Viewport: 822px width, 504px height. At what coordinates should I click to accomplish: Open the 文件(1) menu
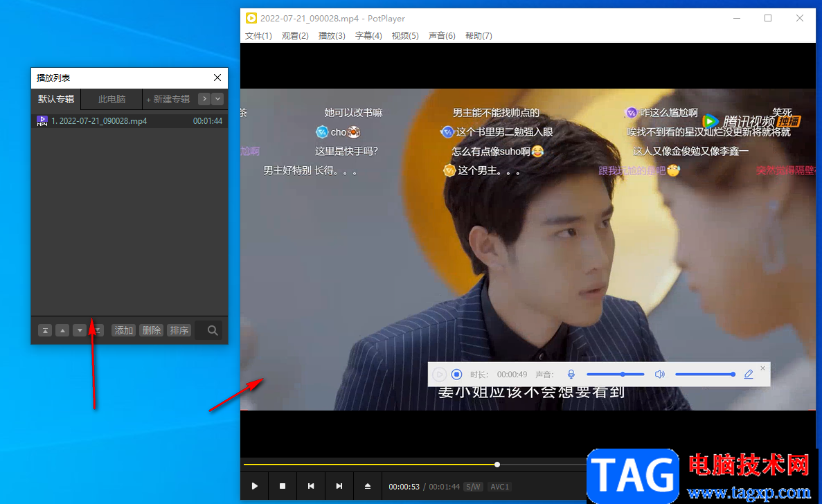258,35
